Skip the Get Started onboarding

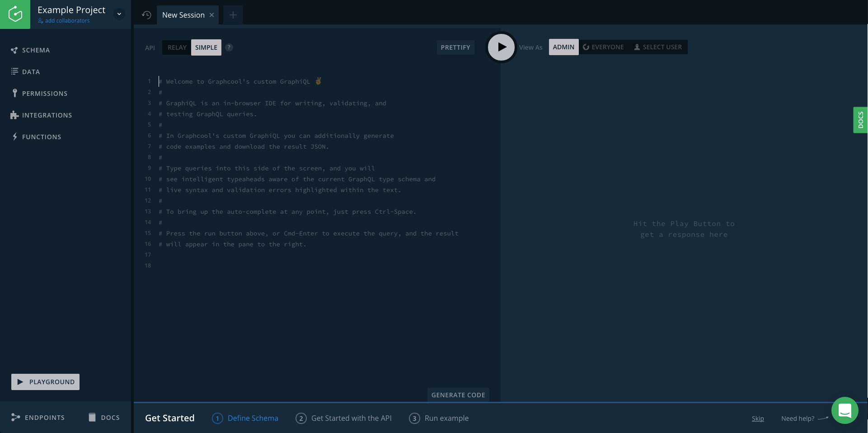pyautogui.click(x=757, y=419)
